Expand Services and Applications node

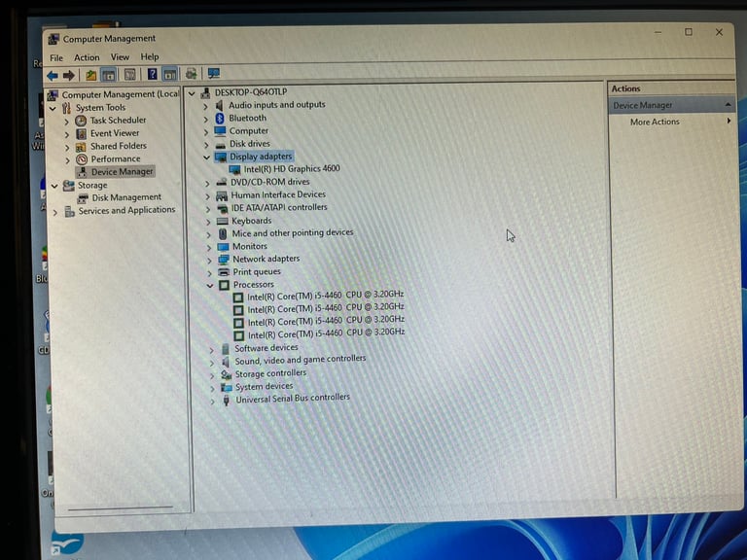point(55,212)
